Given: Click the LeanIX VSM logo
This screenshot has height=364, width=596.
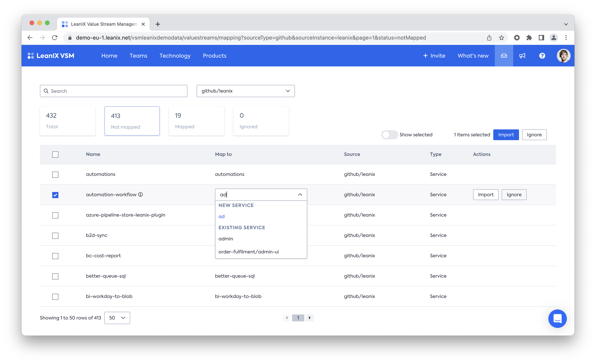Looking at the screenshot, I should click(x=51, y=56).
